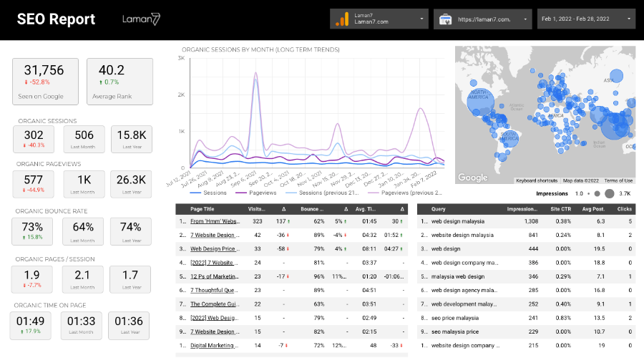Click the Google Analytics orange bar icon

(x=342, y=19)
